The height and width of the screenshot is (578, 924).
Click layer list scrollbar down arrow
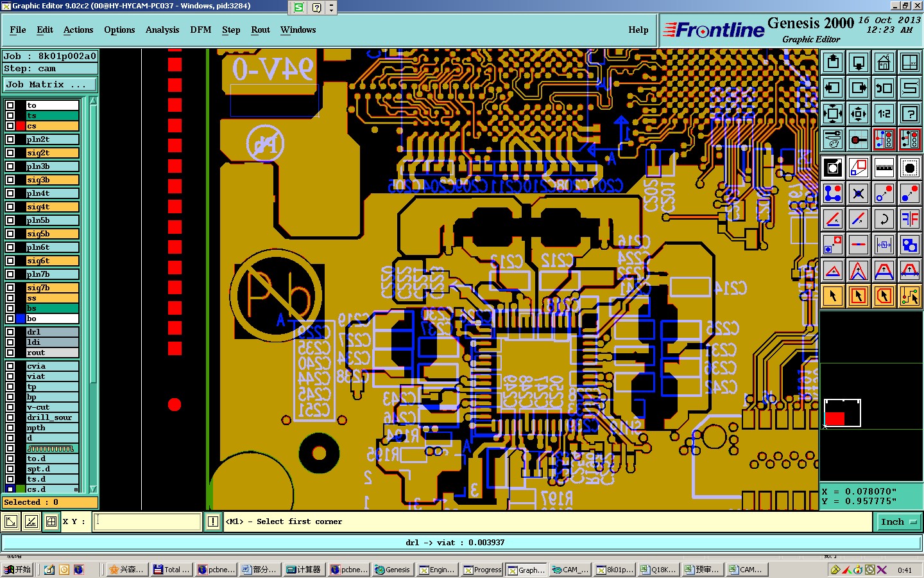point(93,489)
